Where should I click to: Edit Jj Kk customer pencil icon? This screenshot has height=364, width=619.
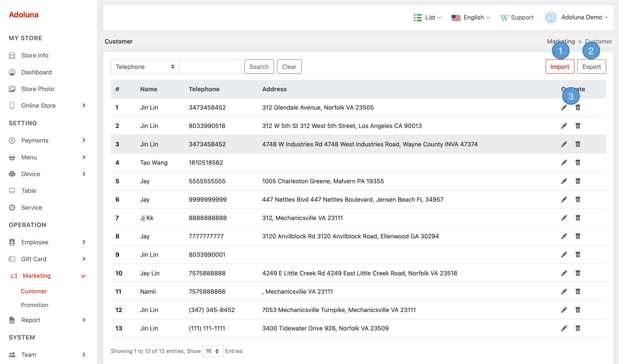click(x=564, y=218)
